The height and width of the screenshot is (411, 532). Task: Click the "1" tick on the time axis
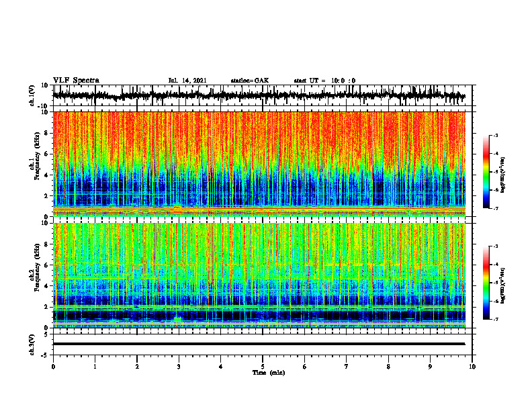coord(95,367)
